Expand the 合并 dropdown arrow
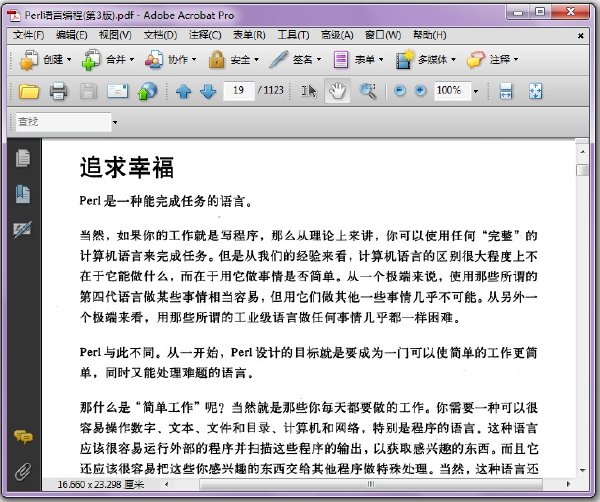600x502 pixels. [x=132, y=60]
